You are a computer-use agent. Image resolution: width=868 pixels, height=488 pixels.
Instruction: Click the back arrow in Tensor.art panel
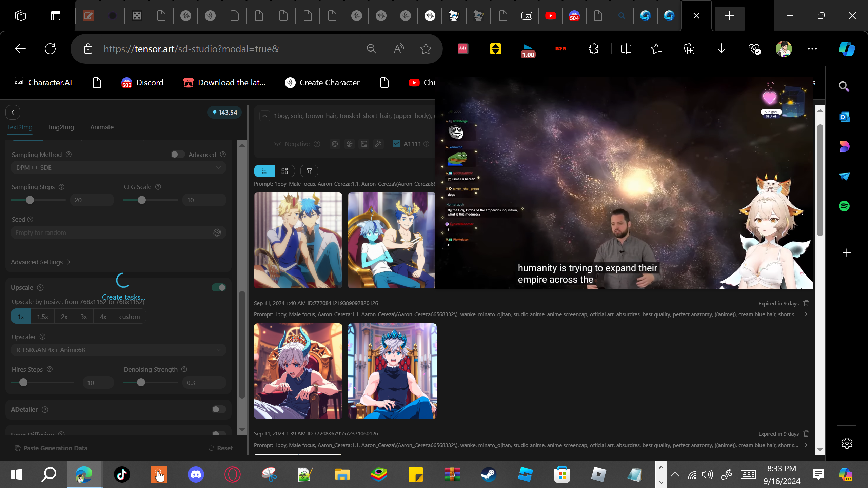coord(13,112)
